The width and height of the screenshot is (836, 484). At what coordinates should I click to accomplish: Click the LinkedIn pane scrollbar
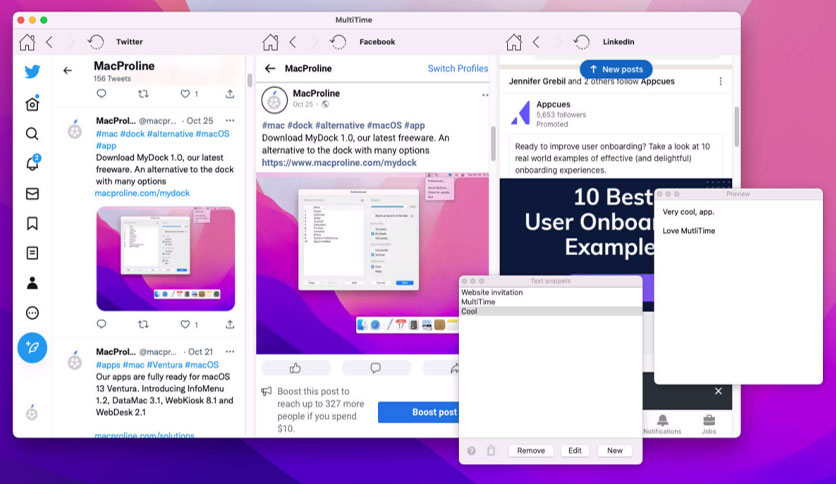[x=736, y=127]
